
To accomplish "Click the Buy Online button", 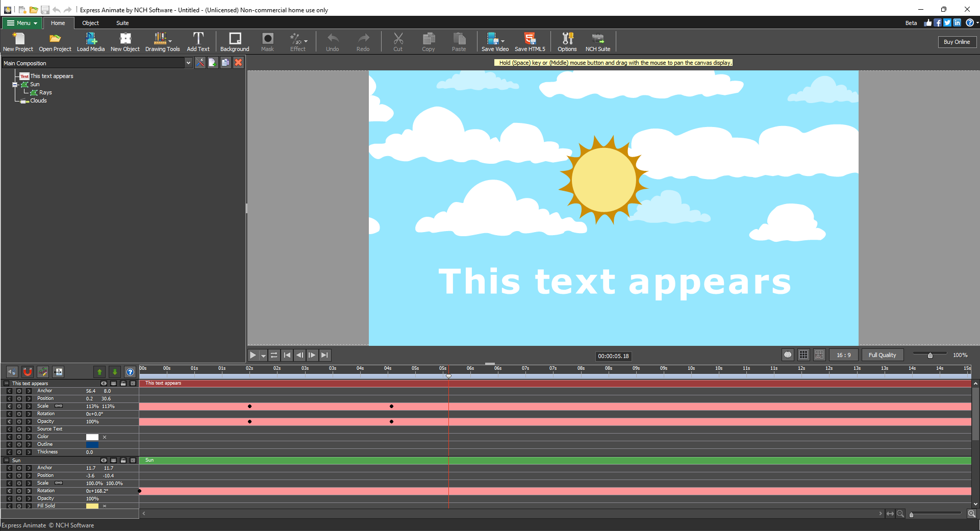I will (957, 41).
